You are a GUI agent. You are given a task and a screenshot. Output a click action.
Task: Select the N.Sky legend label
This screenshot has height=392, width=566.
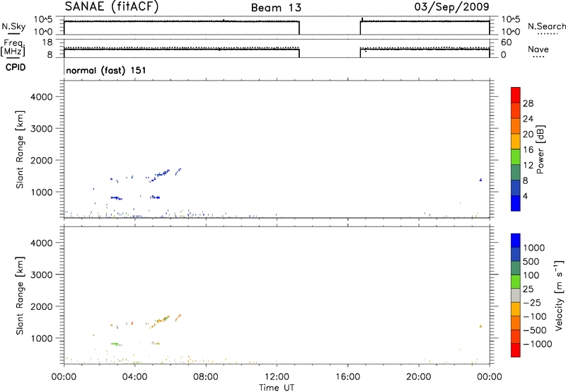[13, 27]
